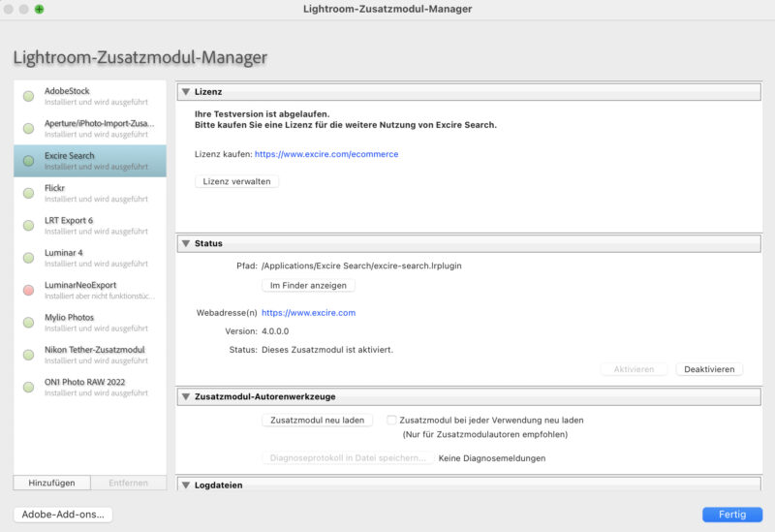775x532 pixels.
Task: Click Zusatzmodul neu laden button
Action: click(x=317, y=420)
